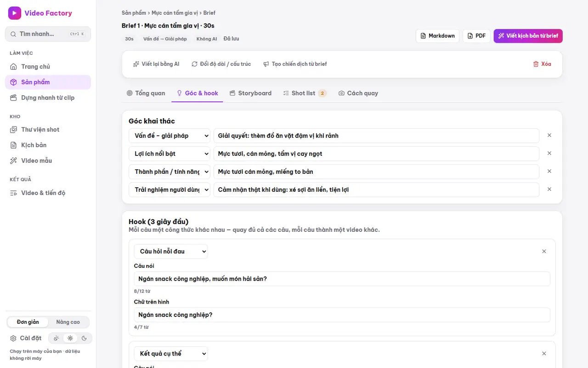Open the 'Lợi ích nổi bật' dropdown
Image resolution: width=588 pixels, height=368 pixels.
click(169, 154)
